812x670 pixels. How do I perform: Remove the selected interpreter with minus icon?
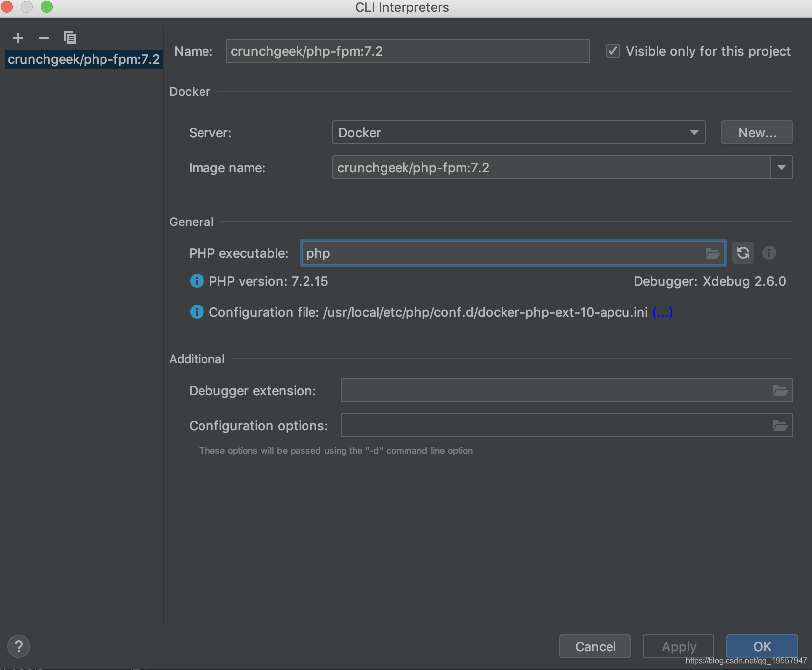(x=44, y=38)
